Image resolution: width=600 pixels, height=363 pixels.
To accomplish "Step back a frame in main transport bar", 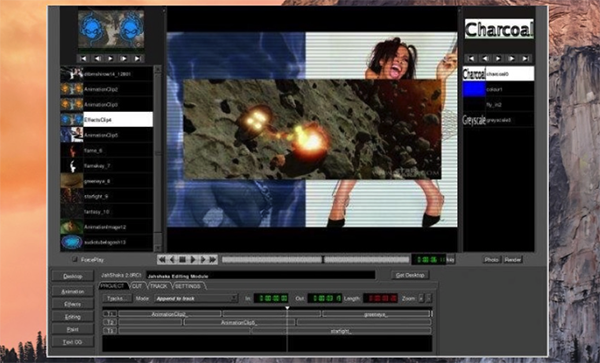I will 172,260.
